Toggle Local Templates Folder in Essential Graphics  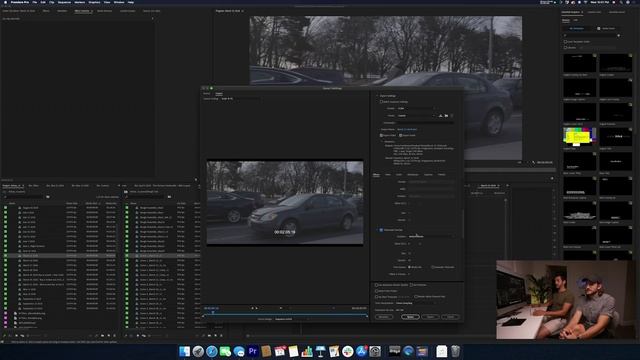tap(566, 42)
